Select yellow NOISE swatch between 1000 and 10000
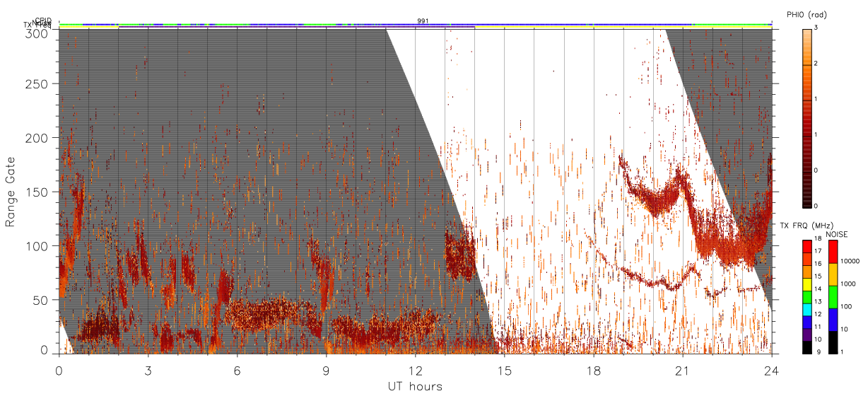 [x=832, y=274]
